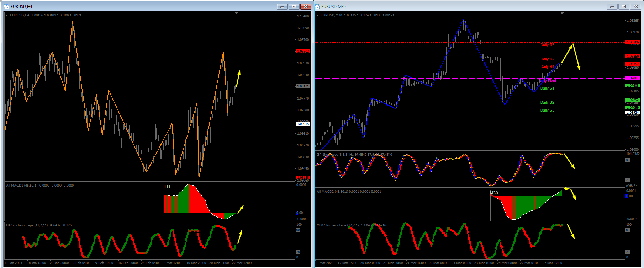644x268 pixels.
Task: Click the red 1.08350 price tag
Action: (633, 57)
